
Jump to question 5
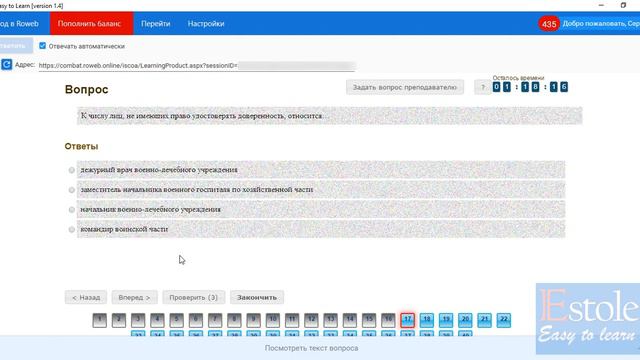176,320
